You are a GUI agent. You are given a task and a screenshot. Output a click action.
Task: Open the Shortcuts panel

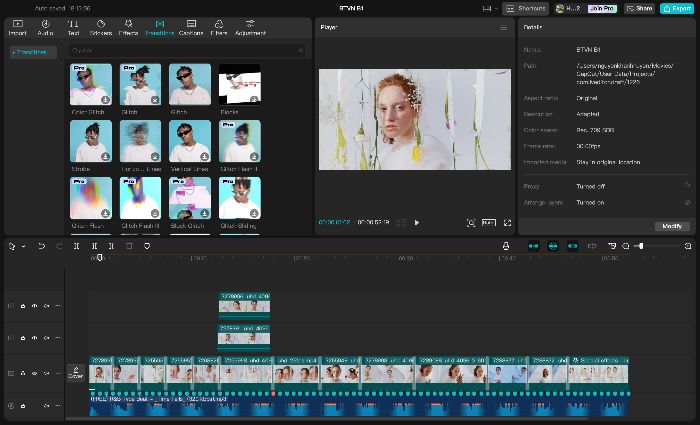pyautogui.click(x=525, y=8)
